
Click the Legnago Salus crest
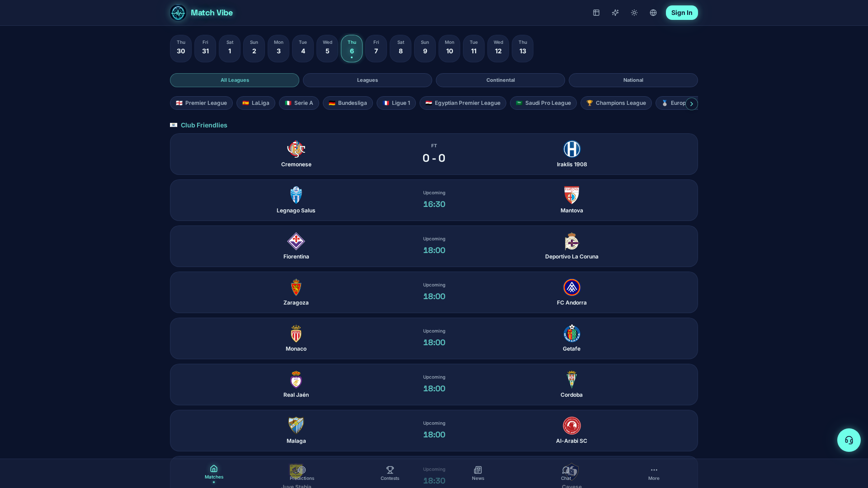pos(296,195)
